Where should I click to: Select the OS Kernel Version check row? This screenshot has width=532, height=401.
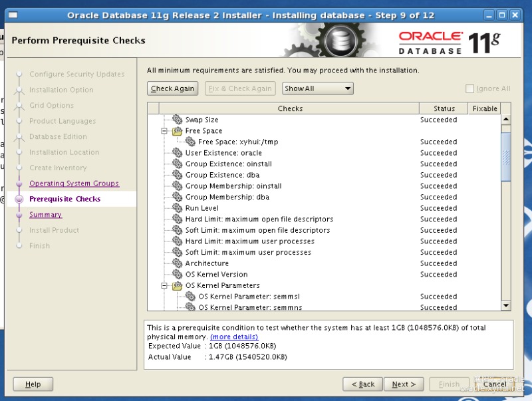(x=324, y=274)
